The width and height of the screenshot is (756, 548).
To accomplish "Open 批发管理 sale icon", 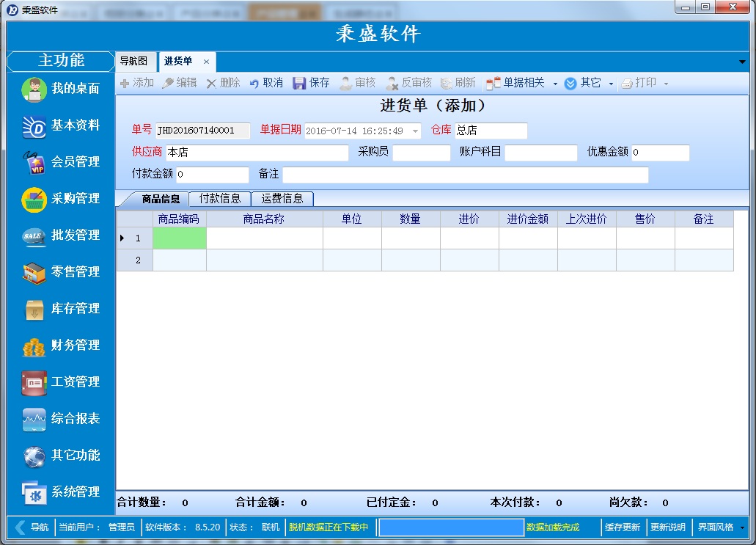I will click(34, 236).
